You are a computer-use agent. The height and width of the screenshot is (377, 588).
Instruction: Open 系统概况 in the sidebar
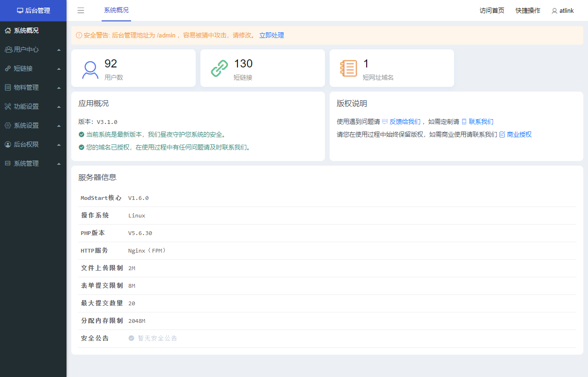(33, 30)
